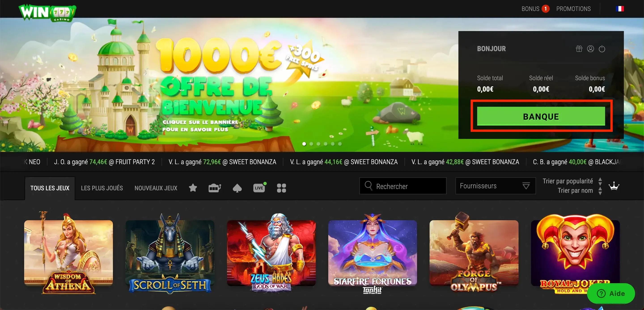644x310 pixels.
Task: Select the first carousel dot
Action: point(304,144)
